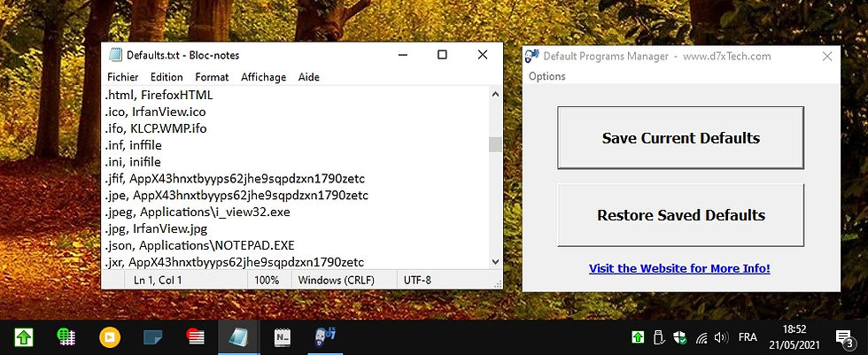Click the Notepad scrollbar up arrow
This screenshot has height=355, width=868.
point(495,94)
